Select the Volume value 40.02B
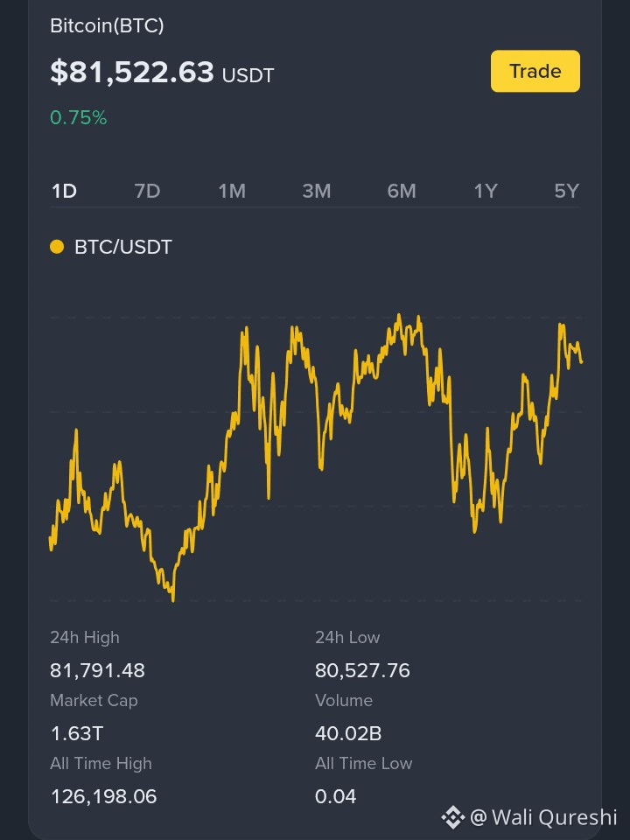The width and height of the screenshot is (630, 840). click(x=348, y=733)
